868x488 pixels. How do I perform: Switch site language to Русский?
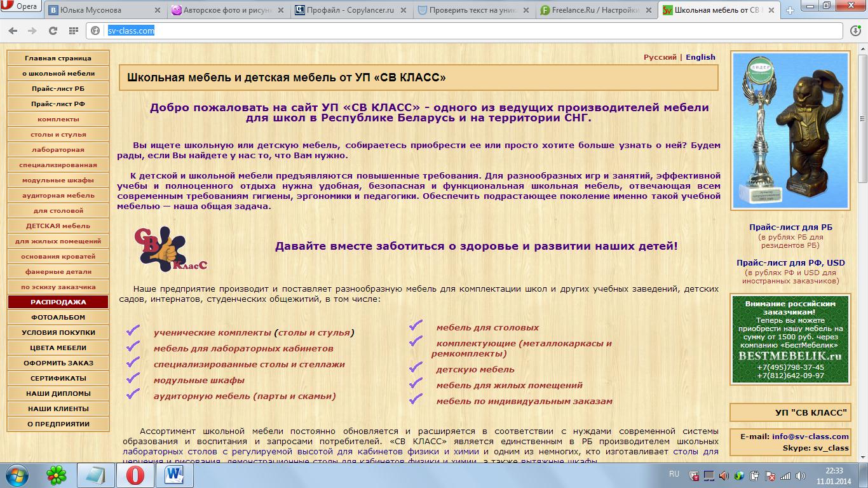(x=660, y=57)
